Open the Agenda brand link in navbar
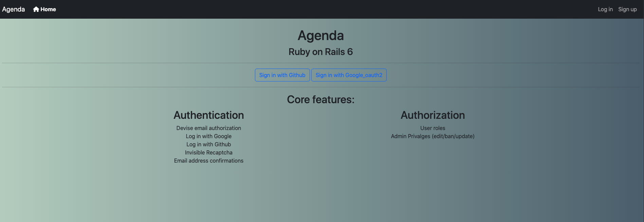644x222 pixels. click(x=14, y=9)
